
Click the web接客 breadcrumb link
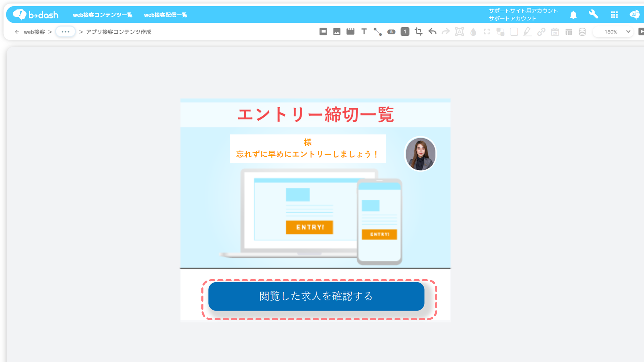pos(34,32)
